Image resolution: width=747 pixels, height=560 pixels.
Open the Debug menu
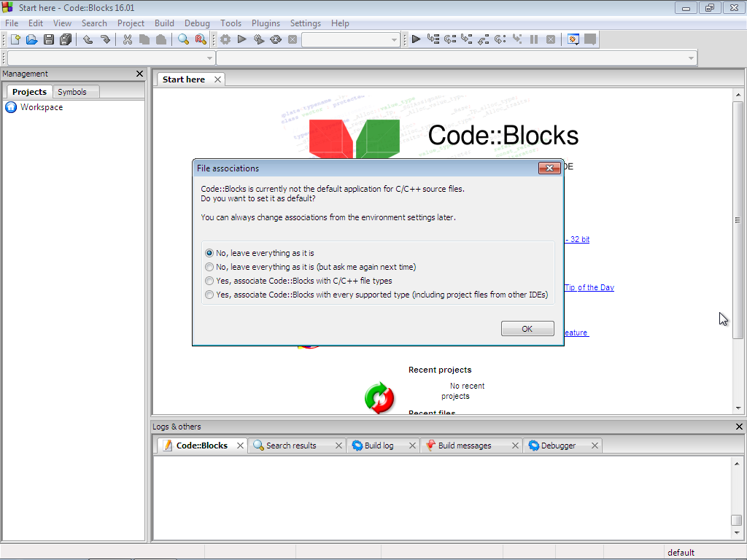click(x=197, y=23)
